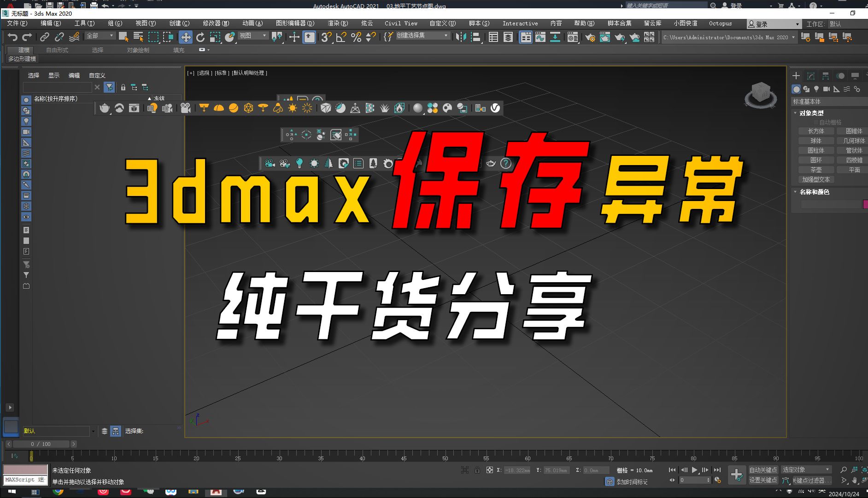Toggle the 3D snap icon
The image size is (868, 498).
click(325, 37)
